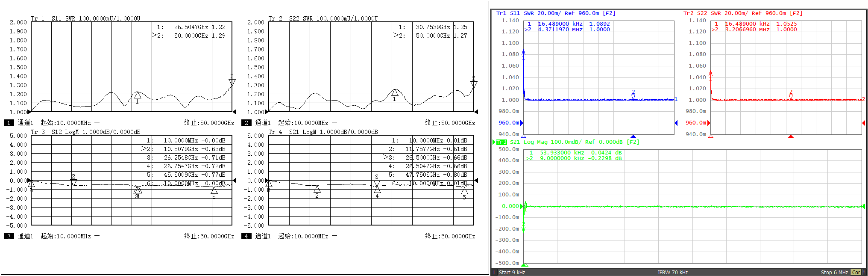The image size is (868, 276).
Task: Select marker 2 at the end of the black S22 SWR trace
Action: point(473,84)
